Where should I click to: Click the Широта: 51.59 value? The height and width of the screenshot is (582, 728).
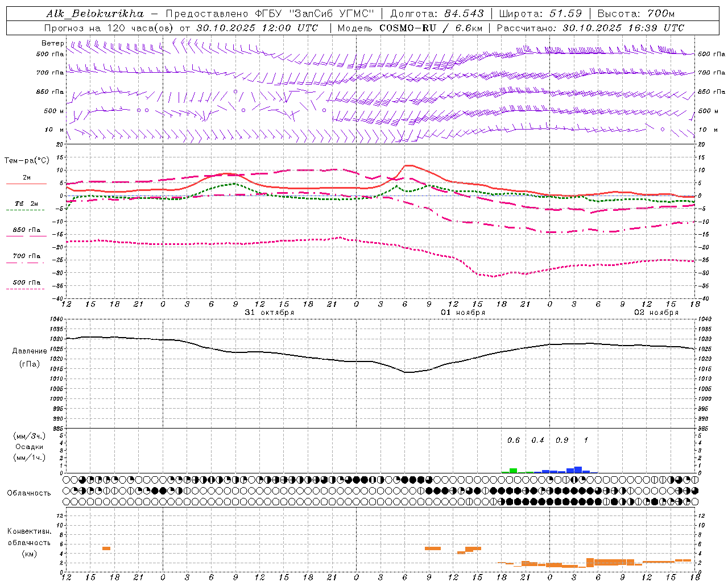pyautogui.click(x=540, y=14)
